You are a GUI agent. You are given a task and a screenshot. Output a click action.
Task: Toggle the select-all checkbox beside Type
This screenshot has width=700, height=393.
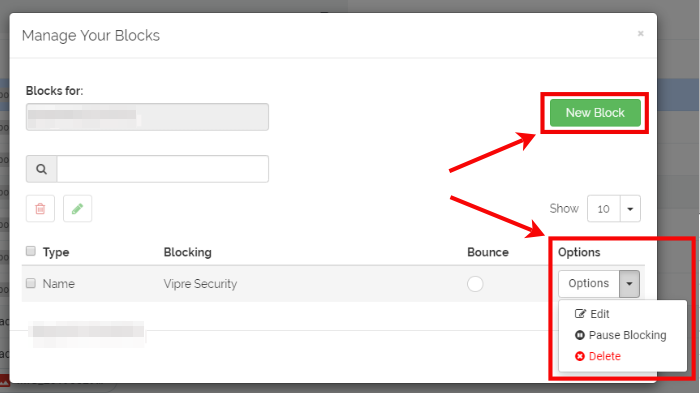tap(30, 251)
